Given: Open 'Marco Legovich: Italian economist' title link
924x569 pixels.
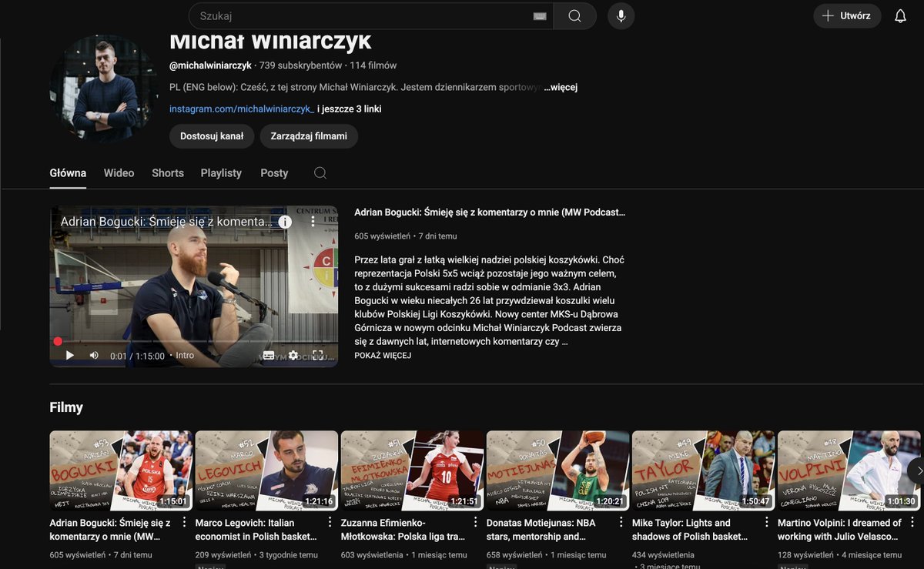Looking at the screenshot, I should click(256, 530).
